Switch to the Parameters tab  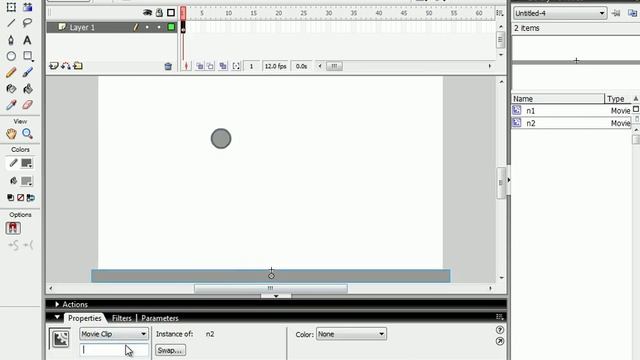[x=160, y=318]
